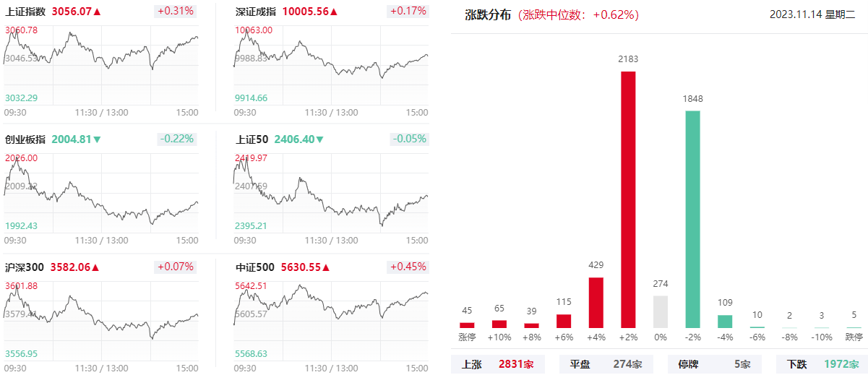Click the 沪深300 line chart
Image resolution: width=868 pixels, height=375 pixels.
(101, 320)
